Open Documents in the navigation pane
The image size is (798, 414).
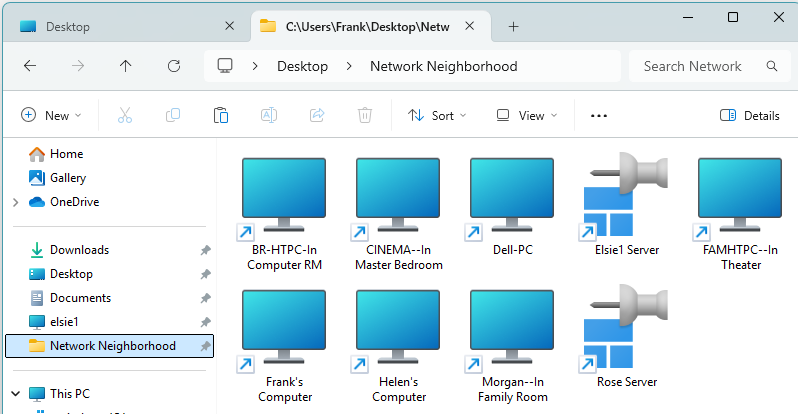click(x=80, y=297)
